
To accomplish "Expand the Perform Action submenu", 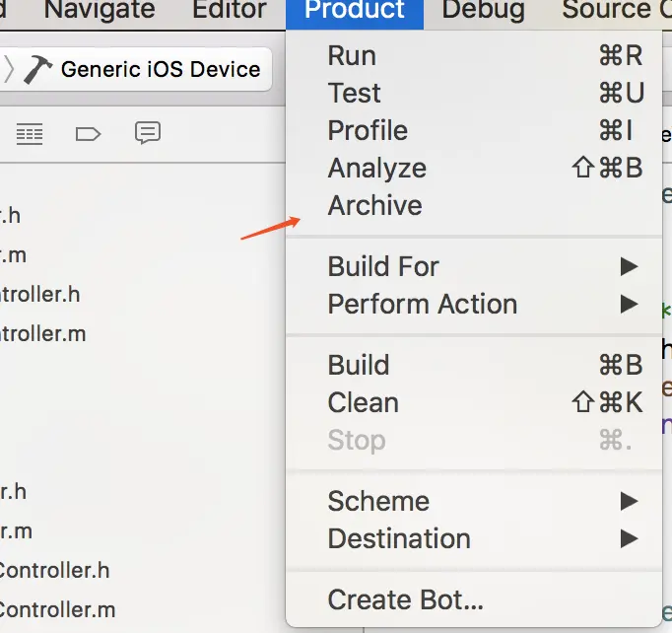I will [x=474, y=304].
